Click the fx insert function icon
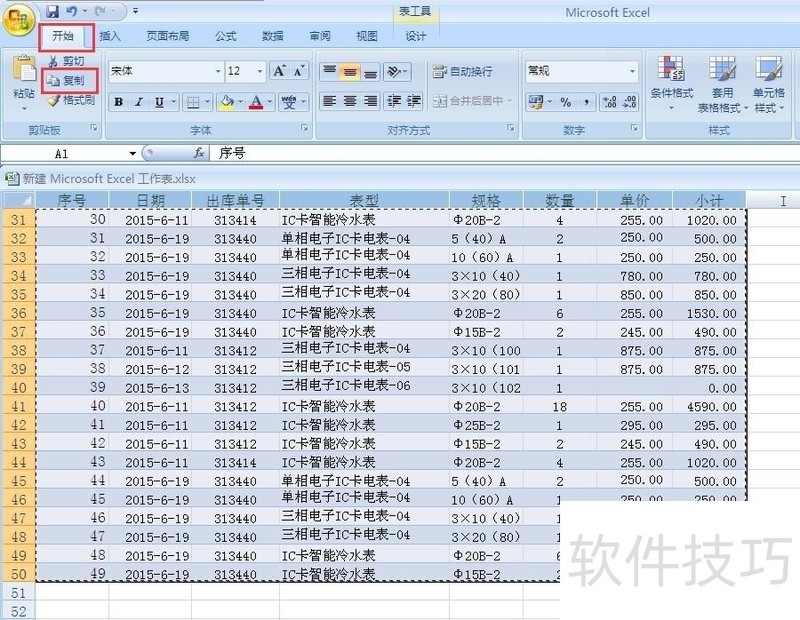800x620 pixels. [x=199, y=153]
